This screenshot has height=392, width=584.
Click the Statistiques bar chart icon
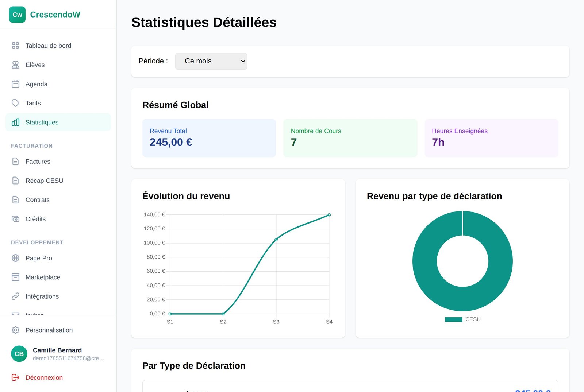[15, 122]
